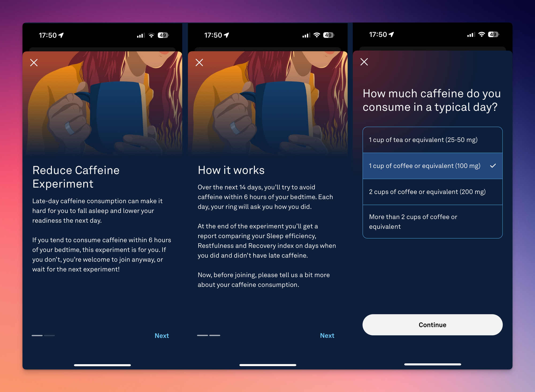Expand the first screen progress indicator
This screenshot has width=535, height=392.
point(37,336)
